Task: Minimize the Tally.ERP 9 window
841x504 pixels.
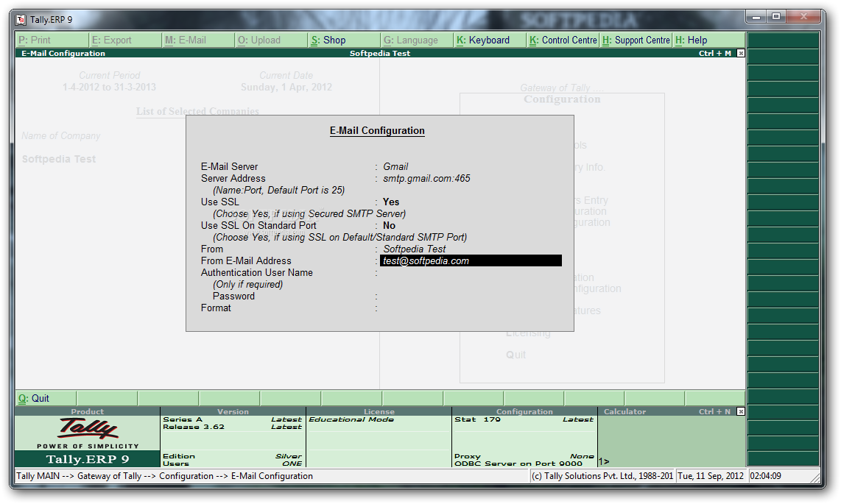Action: pos(756,17)
